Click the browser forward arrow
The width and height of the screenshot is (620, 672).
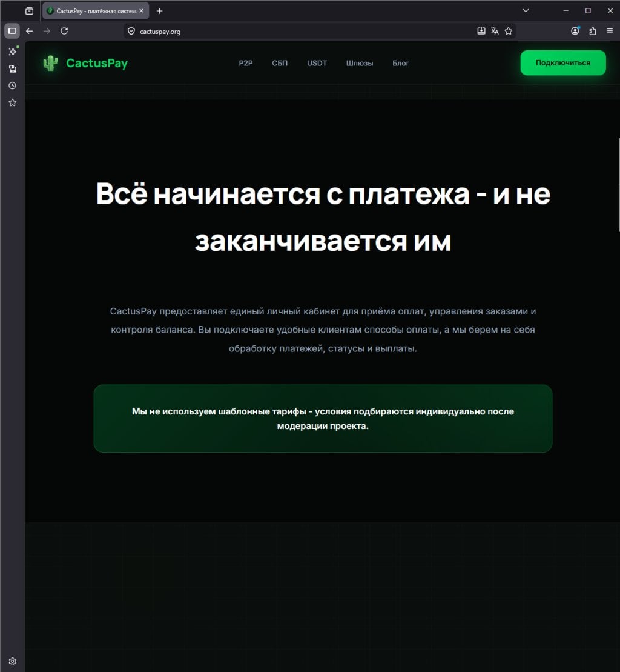pos(47,31)
